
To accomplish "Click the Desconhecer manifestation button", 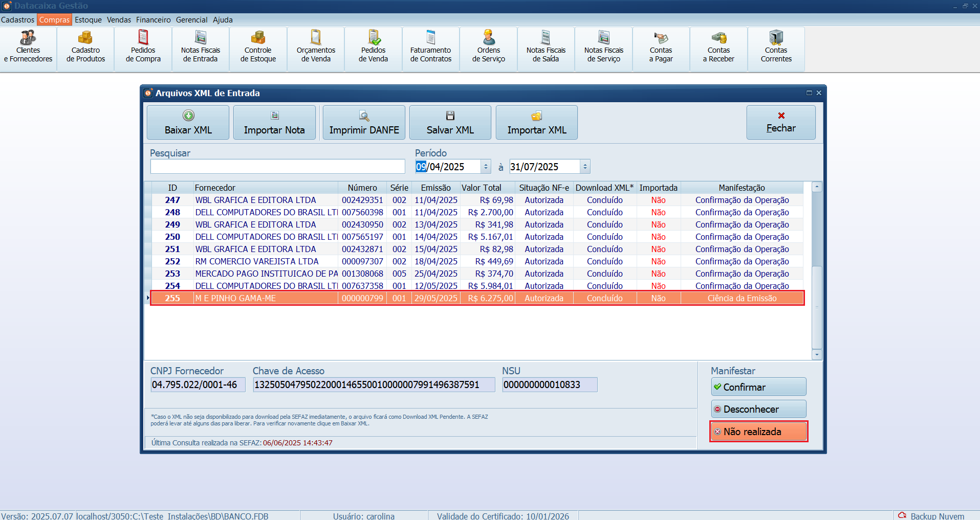I will (x=758, y=409).
